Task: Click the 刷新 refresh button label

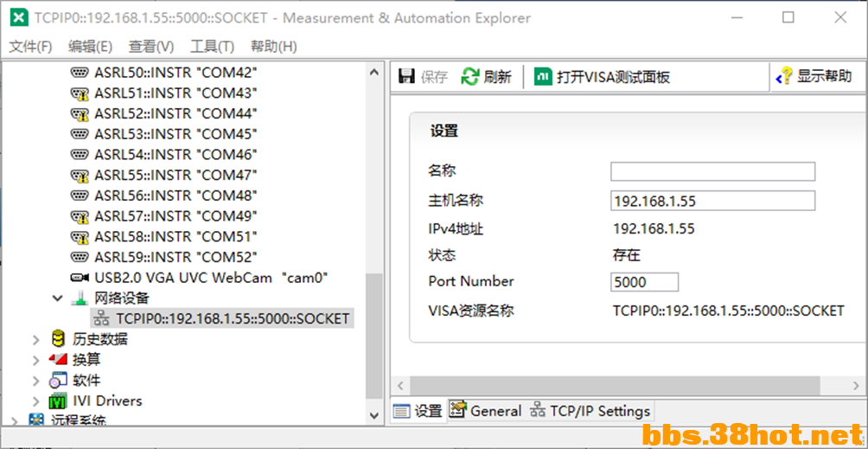Action: coord(498,76)
